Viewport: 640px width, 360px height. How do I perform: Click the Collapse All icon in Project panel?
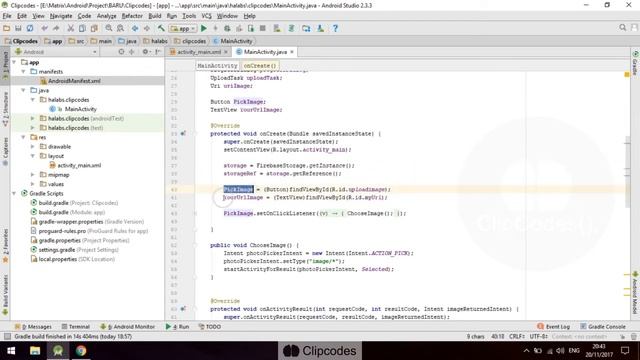tap(131, 52)
